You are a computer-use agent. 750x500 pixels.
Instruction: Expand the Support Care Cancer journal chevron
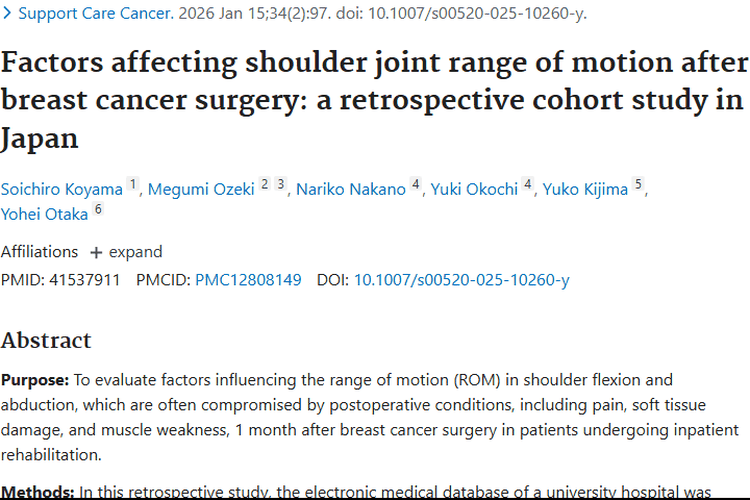coord(7,15)
